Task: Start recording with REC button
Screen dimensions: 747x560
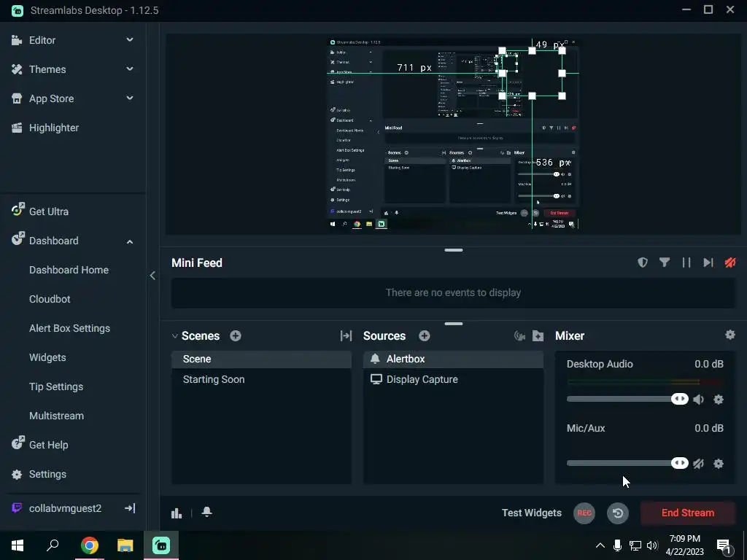Action: point(584,513)
